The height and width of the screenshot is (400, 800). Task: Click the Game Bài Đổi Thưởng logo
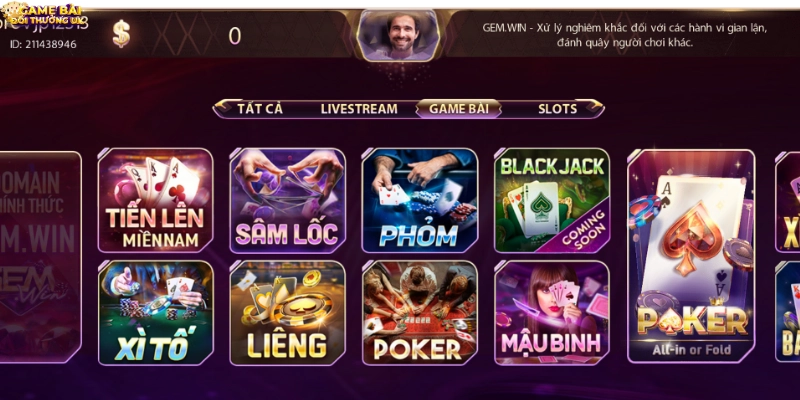43,15
